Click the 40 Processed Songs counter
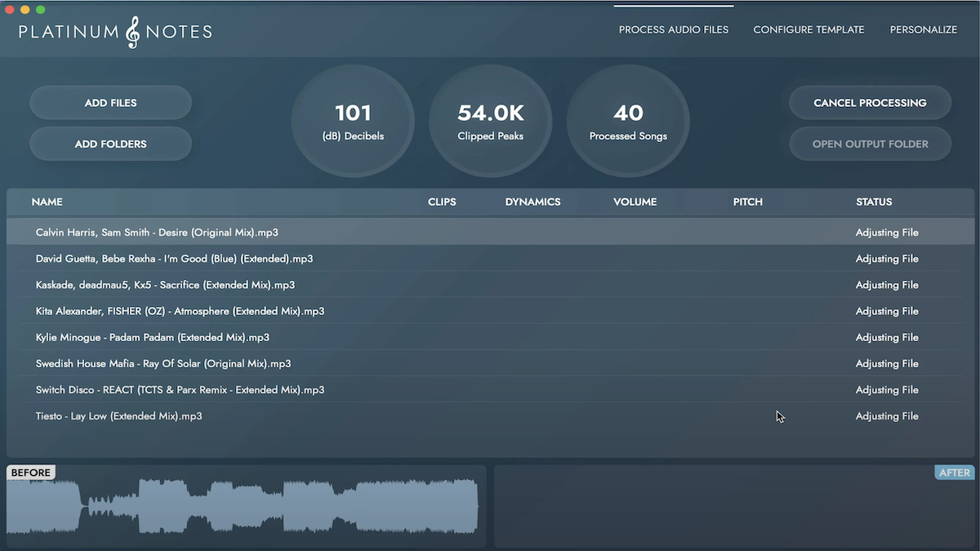 pyautogui.click(x=627, y=121)
